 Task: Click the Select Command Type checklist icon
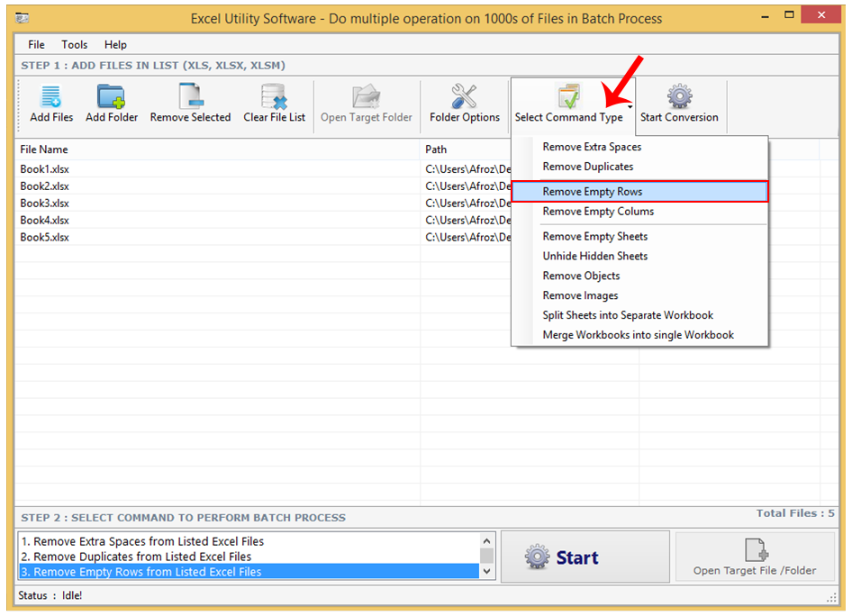tap(568, 96)
